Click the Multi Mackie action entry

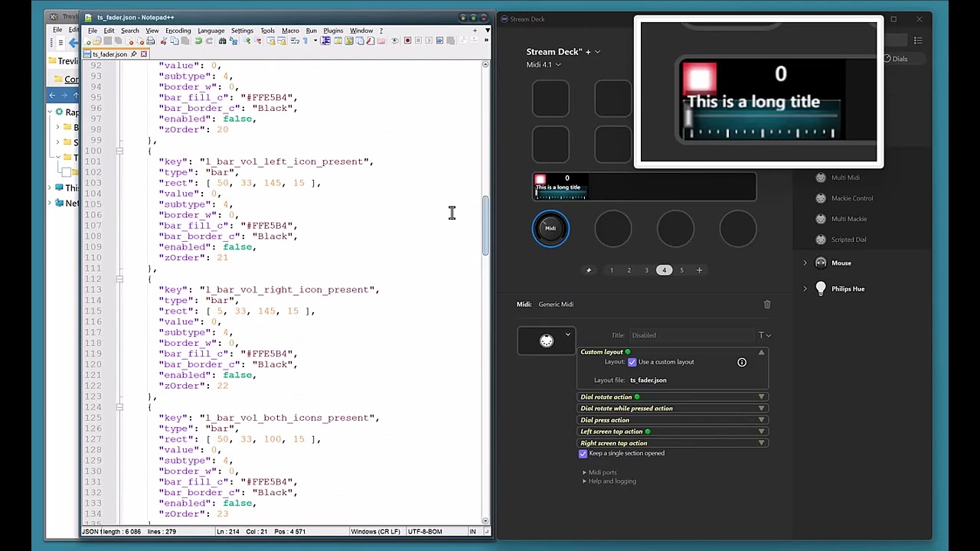[849, 219]
